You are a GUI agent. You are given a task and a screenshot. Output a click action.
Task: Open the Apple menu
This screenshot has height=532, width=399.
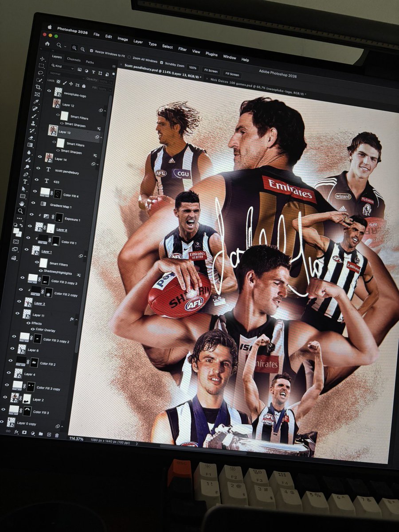[50, 27]
